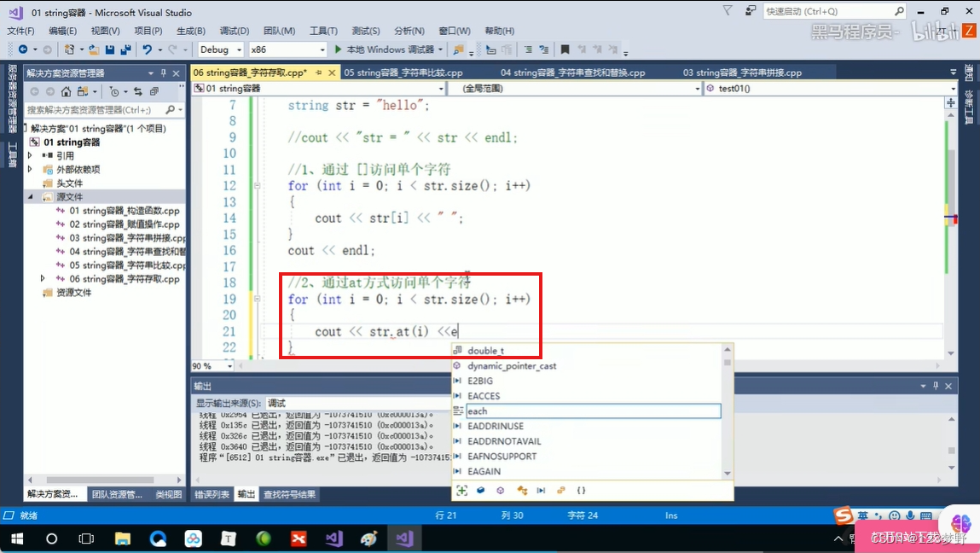The width and height of the screenshot is (980, 553).
Task: Toggle IntelliSense filter for classes
Action: tap(521, 491)
